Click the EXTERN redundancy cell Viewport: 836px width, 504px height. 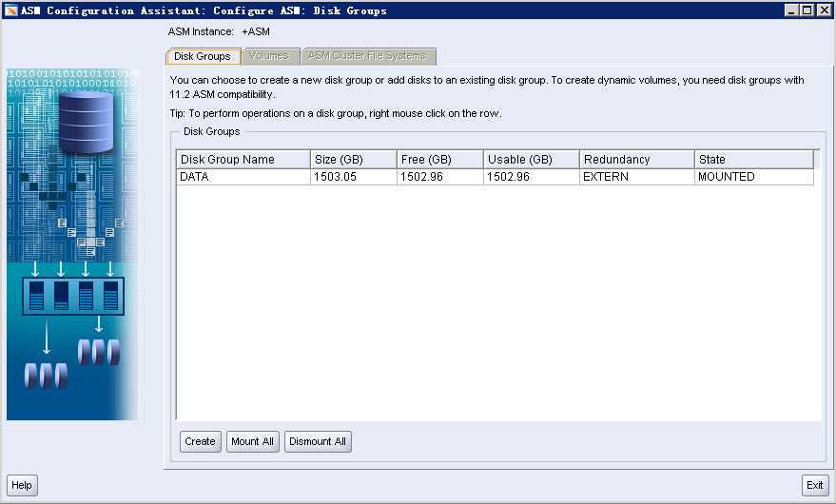(x=636, y=177)
